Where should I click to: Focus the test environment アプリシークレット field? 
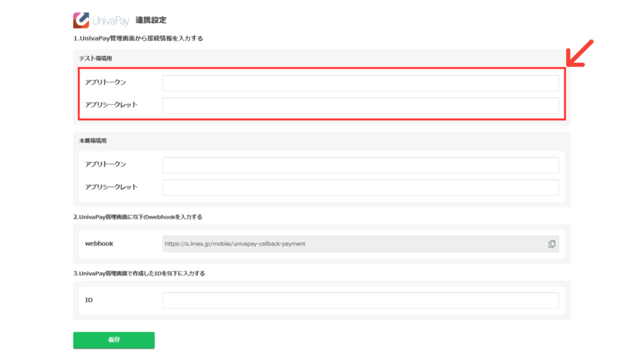pyautogui.click(x=360, y=106)
